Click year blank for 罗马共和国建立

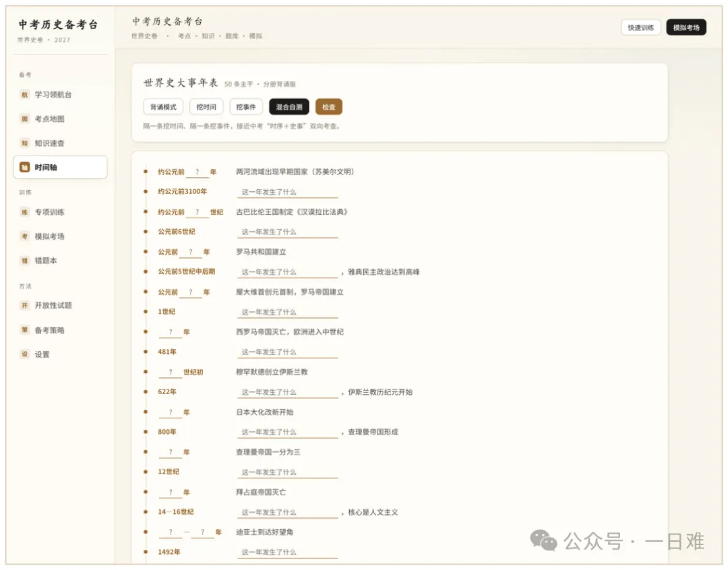[x=190, y=252]
